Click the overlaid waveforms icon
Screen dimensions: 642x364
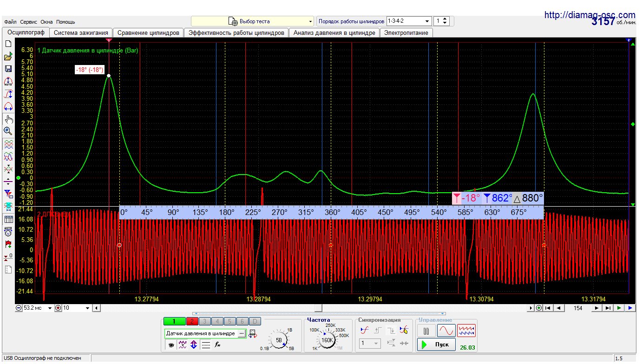click(8, 156)
